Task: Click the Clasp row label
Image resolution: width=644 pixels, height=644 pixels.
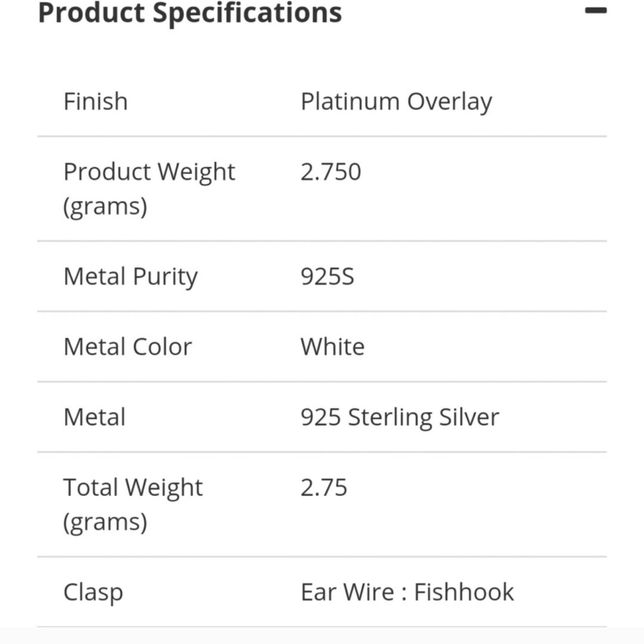Action: click(x=93, y=592)
